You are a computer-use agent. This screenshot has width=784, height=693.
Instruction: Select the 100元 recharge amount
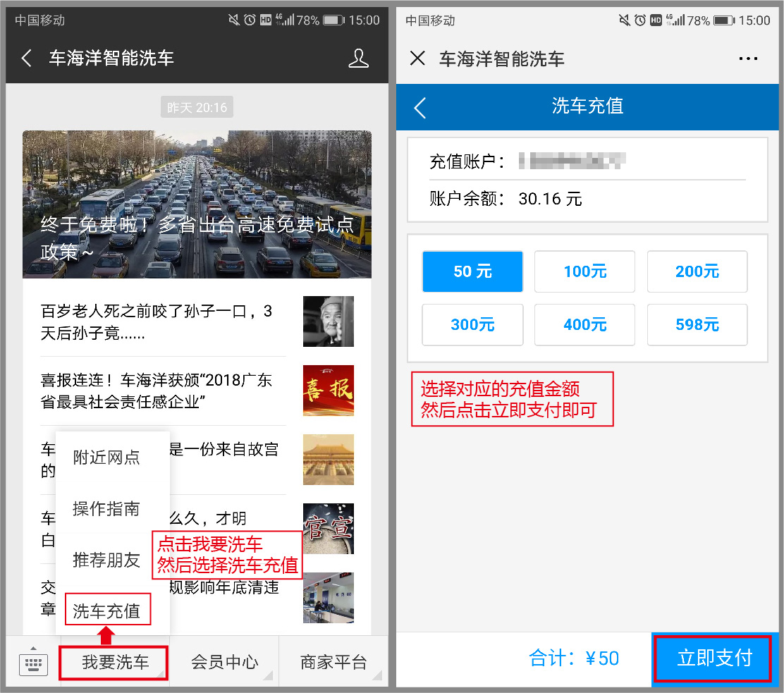[584, 271]
